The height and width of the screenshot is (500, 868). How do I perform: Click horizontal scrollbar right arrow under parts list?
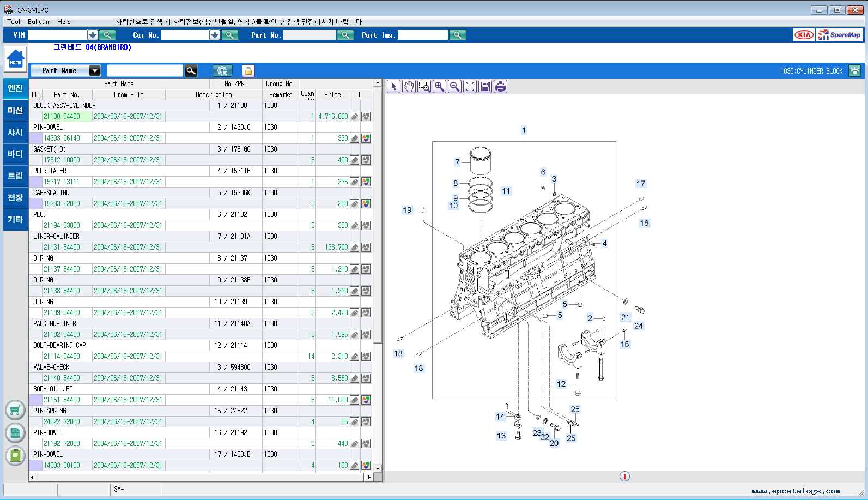(369, 477)
